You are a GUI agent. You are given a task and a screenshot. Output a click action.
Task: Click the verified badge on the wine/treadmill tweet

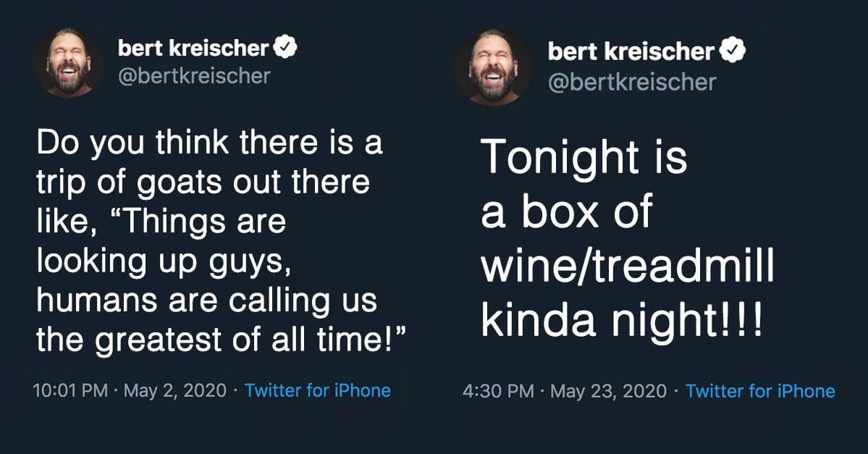(733, 51)
